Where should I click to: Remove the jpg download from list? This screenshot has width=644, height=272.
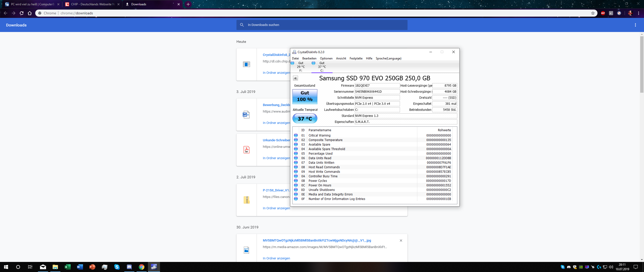(x=401, y=241)
